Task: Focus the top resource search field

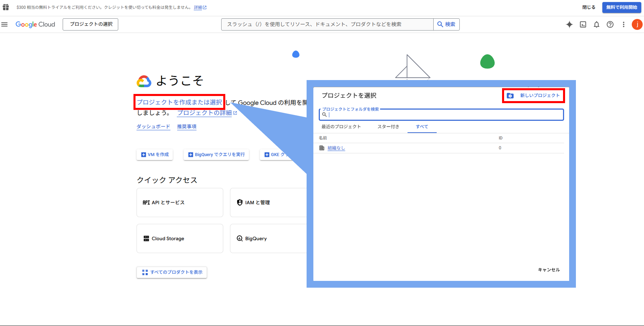Action: [327, 24]
